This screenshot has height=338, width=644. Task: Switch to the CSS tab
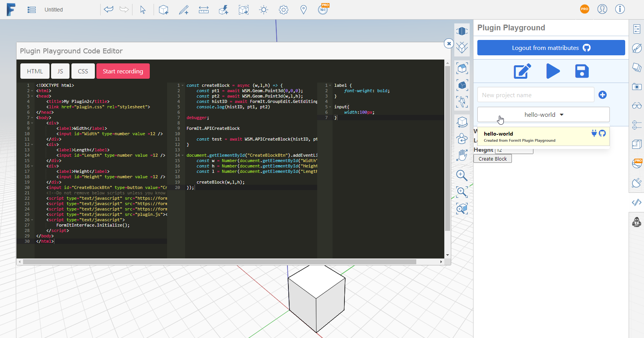(x=83, y=71)
